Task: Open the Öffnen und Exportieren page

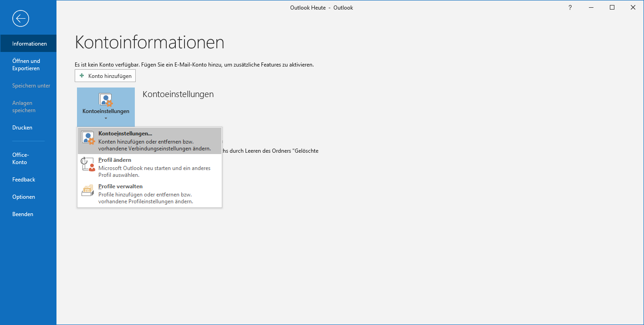Action: coord(28,65)
